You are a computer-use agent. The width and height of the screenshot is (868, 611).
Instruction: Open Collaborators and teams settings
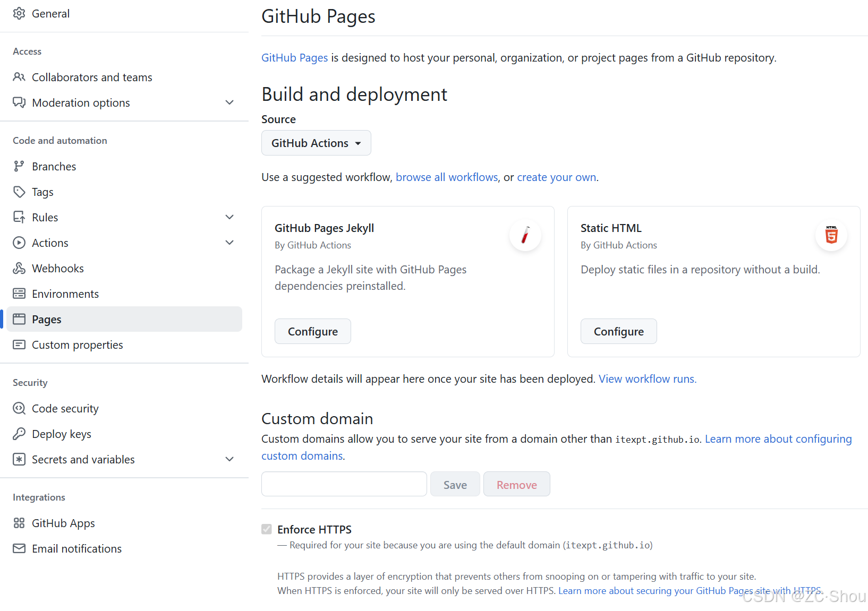pos(92,77)
